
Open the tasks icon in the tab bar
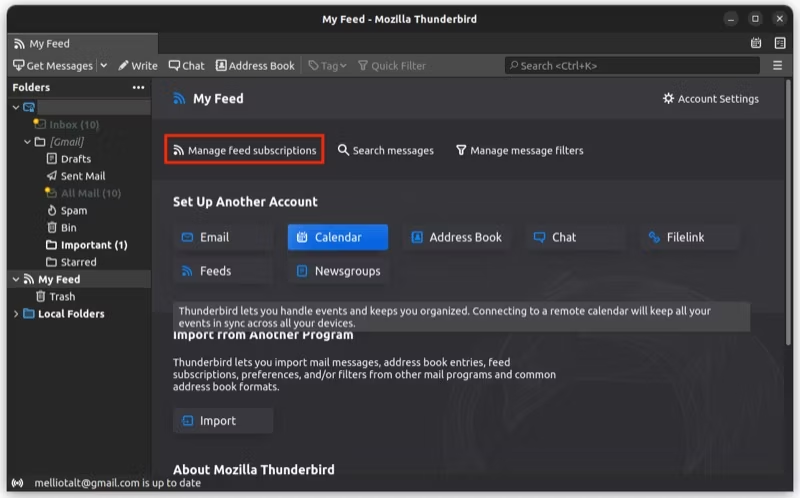[780, 43]
